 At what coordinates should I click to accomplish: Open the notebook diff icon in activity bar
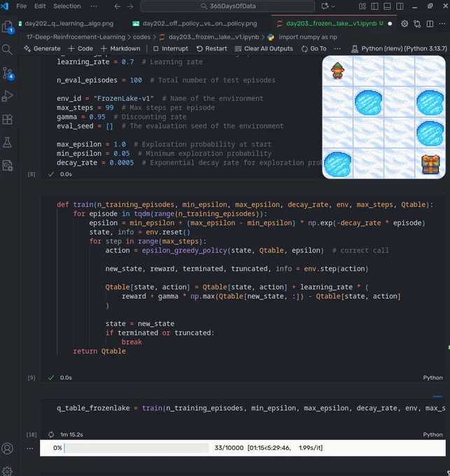(7, 165)
